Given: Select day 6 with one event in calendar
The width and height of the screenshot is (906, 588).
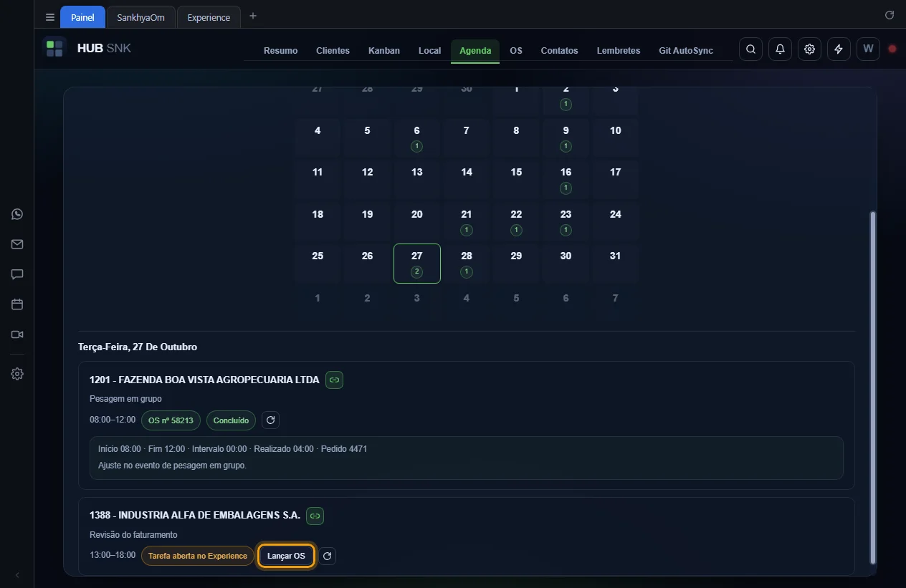Looking at the screenshot, I should coord(416,138).
